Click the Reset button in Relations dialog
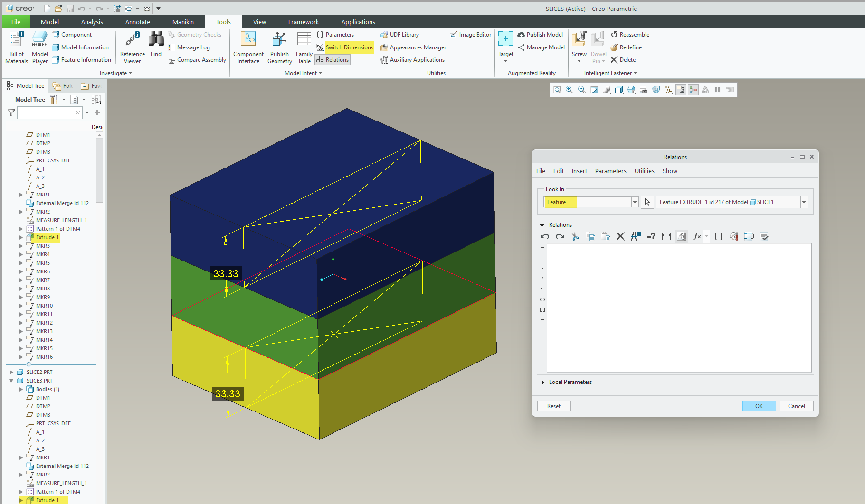This screenshot has height=504, width=865. click(x=553, y=406)
